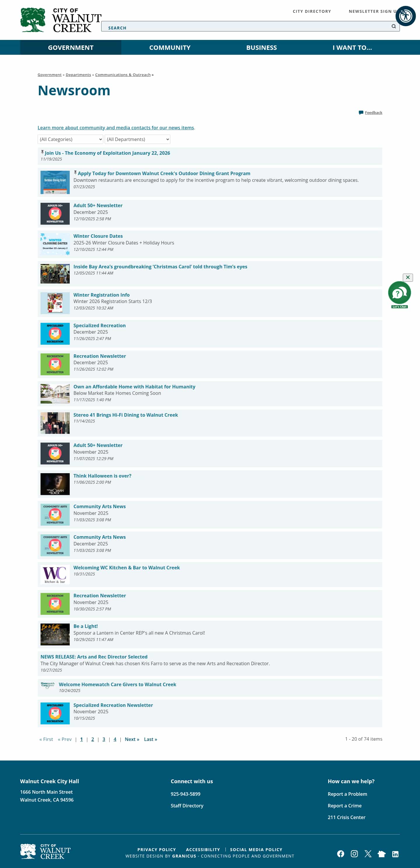Click Report a Problem link

pos(347,794)
